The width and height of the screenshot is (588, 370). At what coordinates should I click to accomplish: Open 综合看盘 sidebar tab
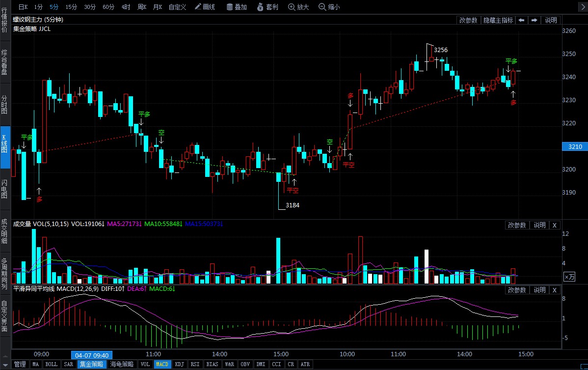[x=4, y=62]
